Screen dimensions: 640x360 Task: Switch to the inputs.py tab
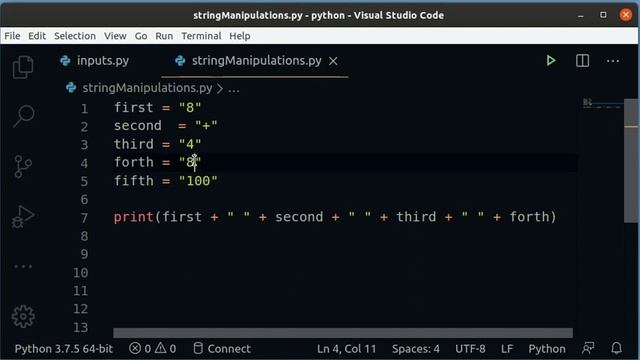point(95,61)
